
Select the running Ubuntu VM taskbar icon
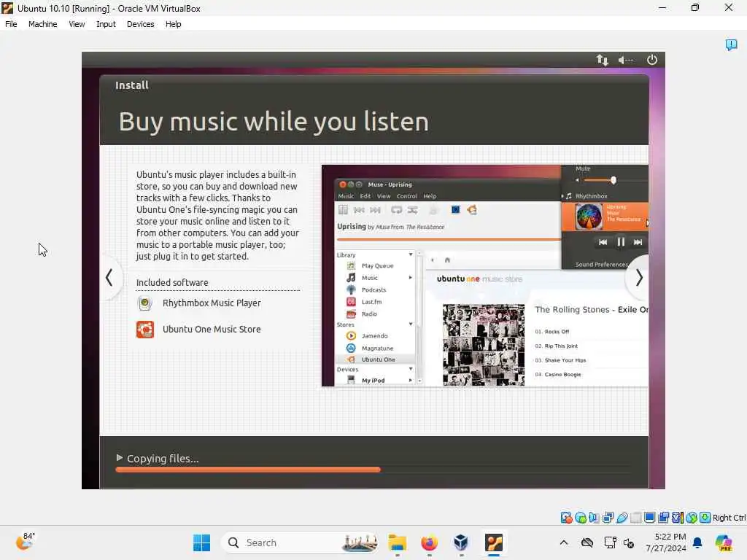pos(494,542)
